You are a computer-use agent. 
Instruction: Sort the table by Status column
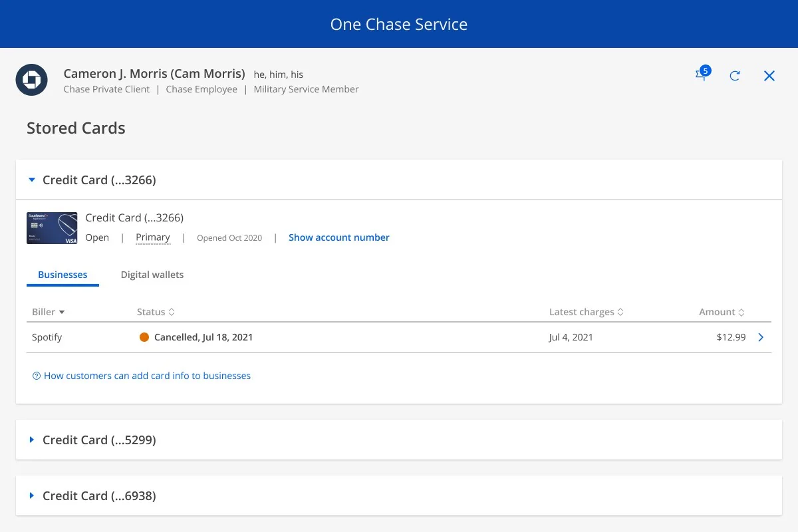pyautogui.click(x=156, y=312)
